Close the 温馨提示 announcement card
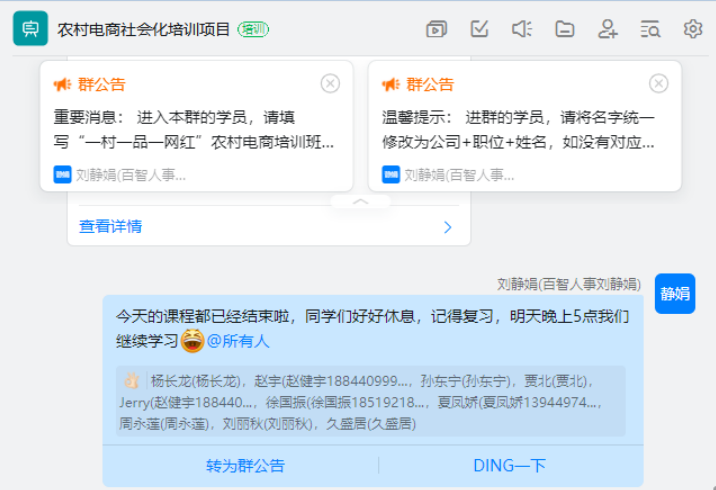 pos(658,83)
